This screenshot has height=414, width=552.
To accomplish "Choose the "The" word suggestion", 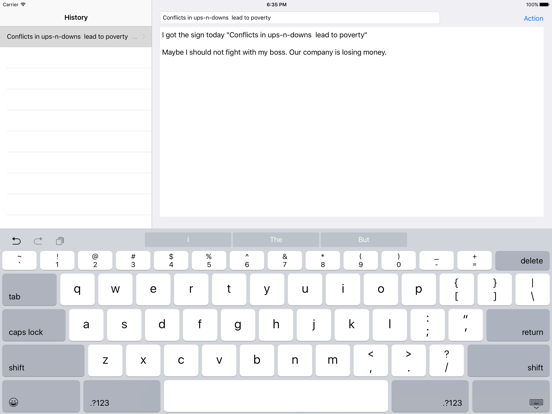I will coord(276,240).
